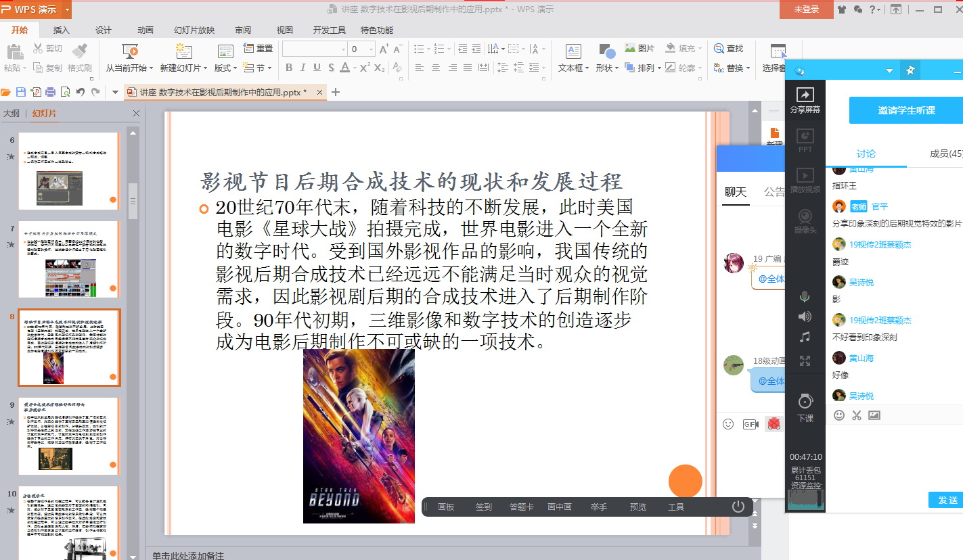The image size is (963, 560).
Task: Start slideshow from current slide icon
Action: pyautogui.click(x=130, y=51)
